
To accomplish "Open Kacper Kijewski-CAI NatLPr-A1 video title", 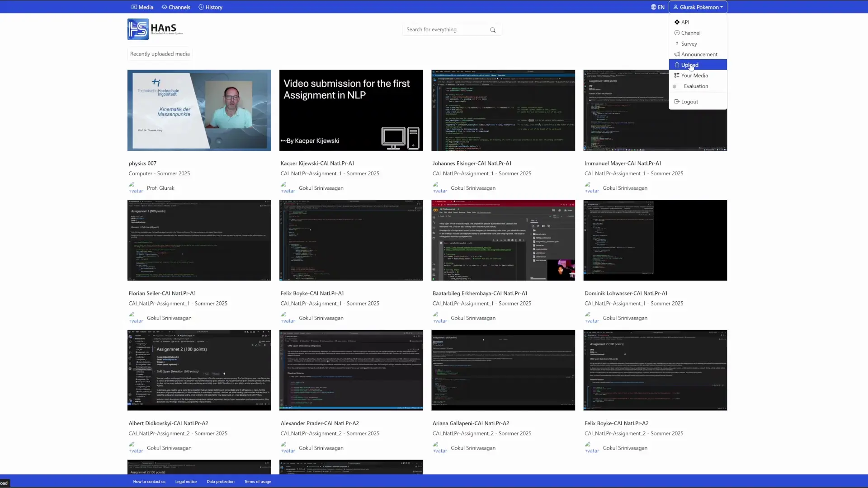I will [x=317, y=164].
